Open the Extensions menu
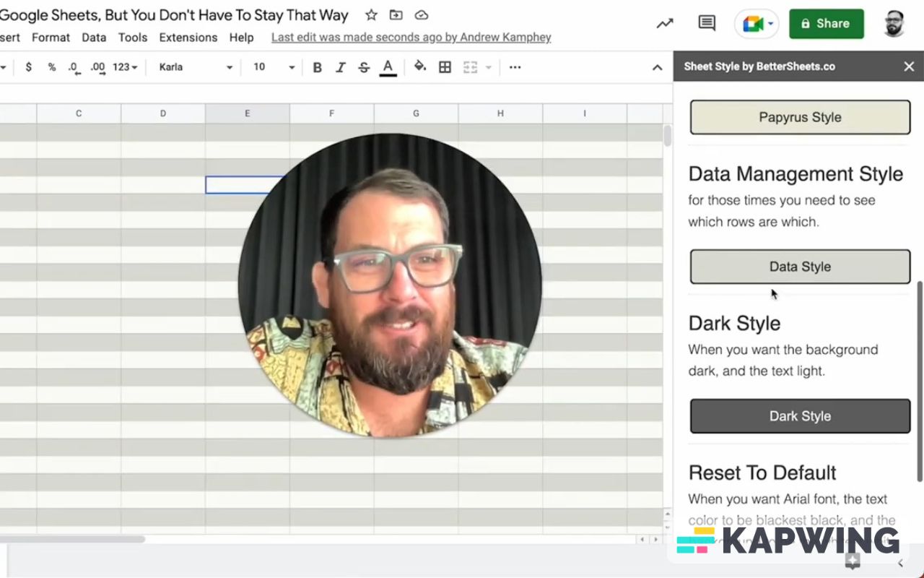The width and height of the screenshot is (924, 578). coord(188,38)
